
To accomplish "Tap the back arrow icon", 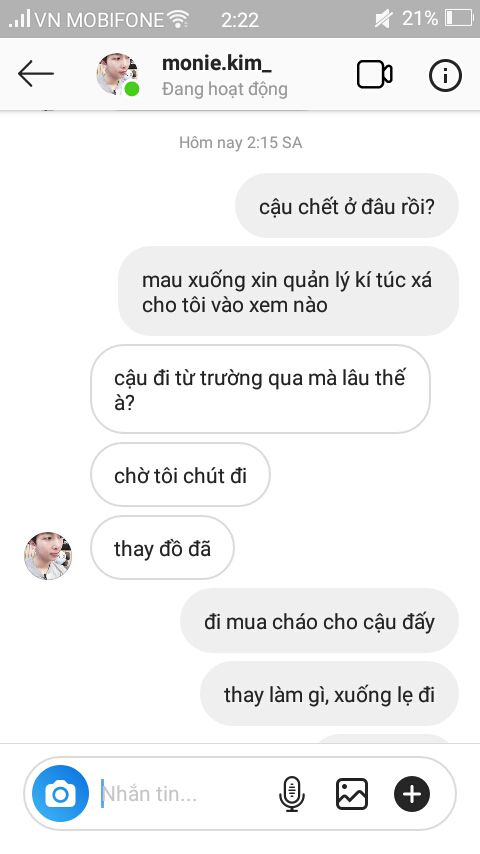I will point(35,74).
